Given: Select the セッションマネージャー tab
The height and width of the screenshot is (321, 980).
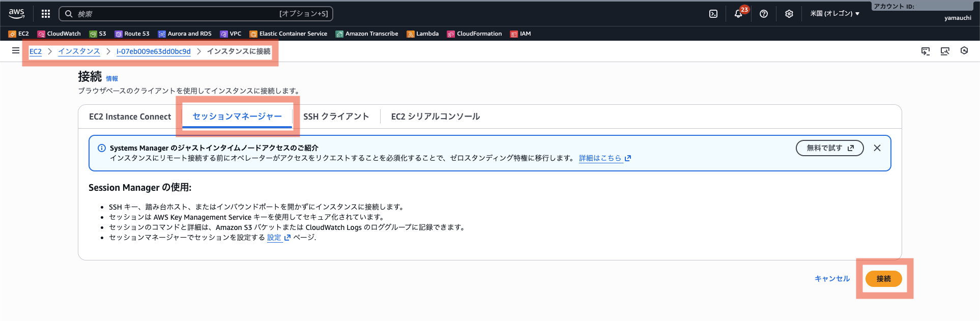Looking at the screenshot, I should point(237,116).
